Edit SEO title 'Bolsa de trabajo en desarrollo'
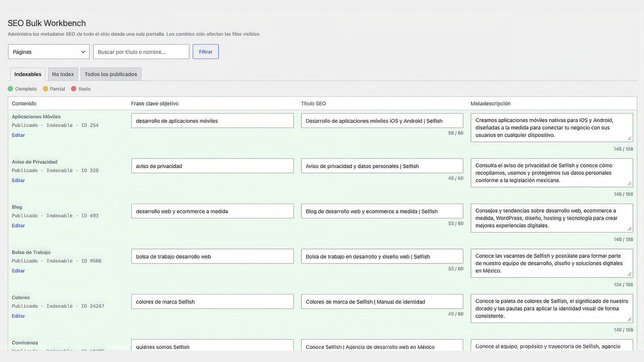 coord(382,256)
